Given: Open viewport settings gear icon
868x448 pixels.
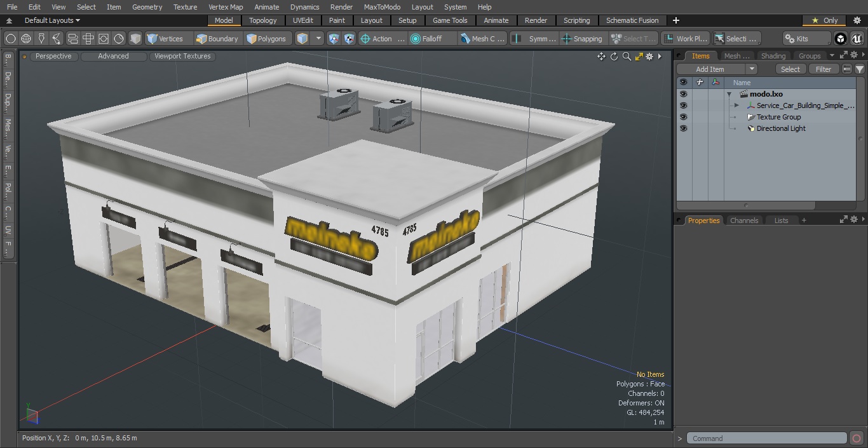Looking at the screenshot, I should (649, 57).
